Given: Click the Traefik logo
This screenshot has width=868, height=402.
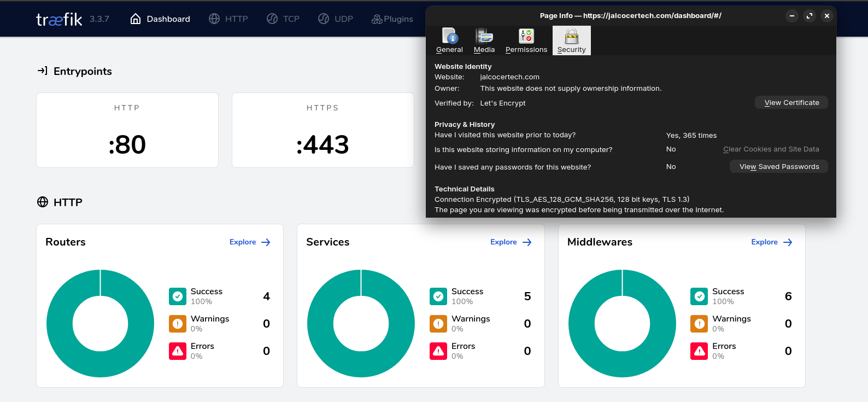Looking at the screenshot, I should click(59, 19).
